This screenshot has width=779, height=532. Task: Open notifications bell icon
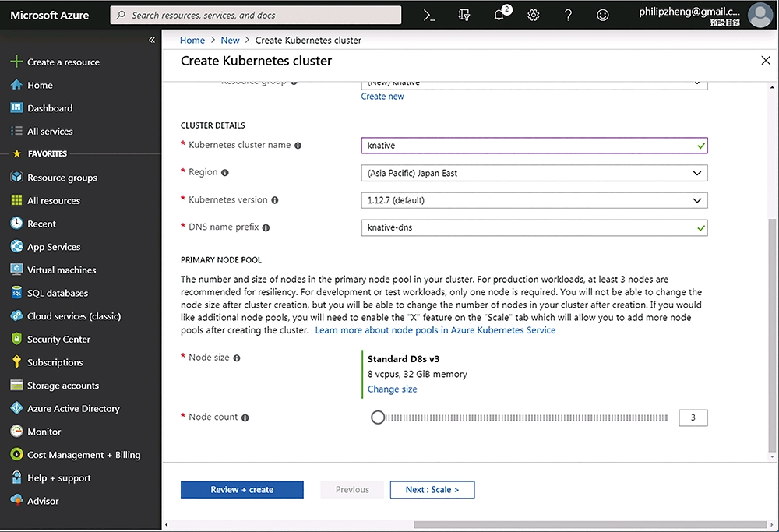tap(500, 16)
